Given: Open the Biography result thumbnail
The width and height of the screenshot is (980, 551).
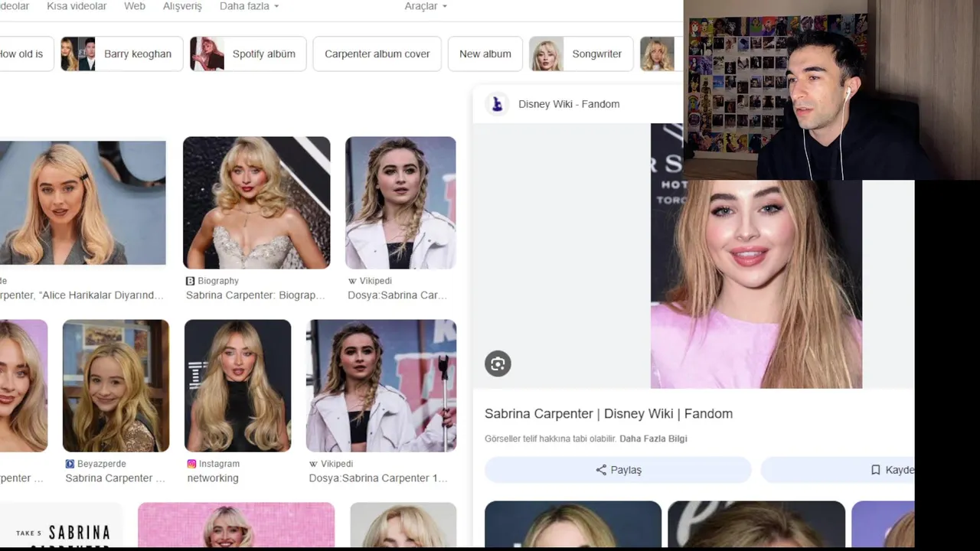Looking at the screenshot, I should click(x=256, y=203).
